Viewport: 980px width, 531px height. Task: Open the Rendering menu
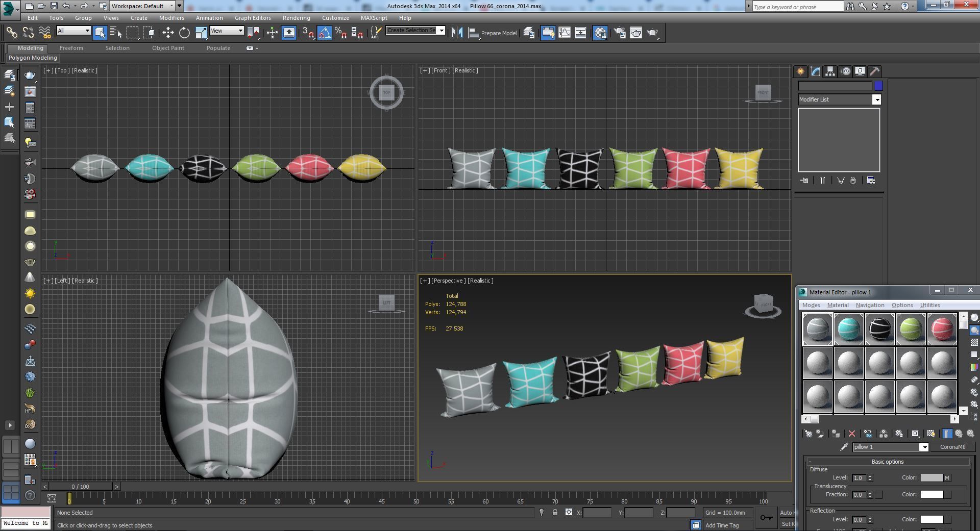(296, 18)
